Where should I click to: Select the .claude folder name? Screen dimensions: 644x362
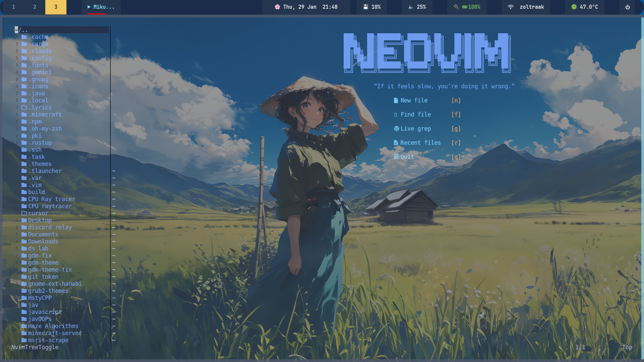pos(40,51)
